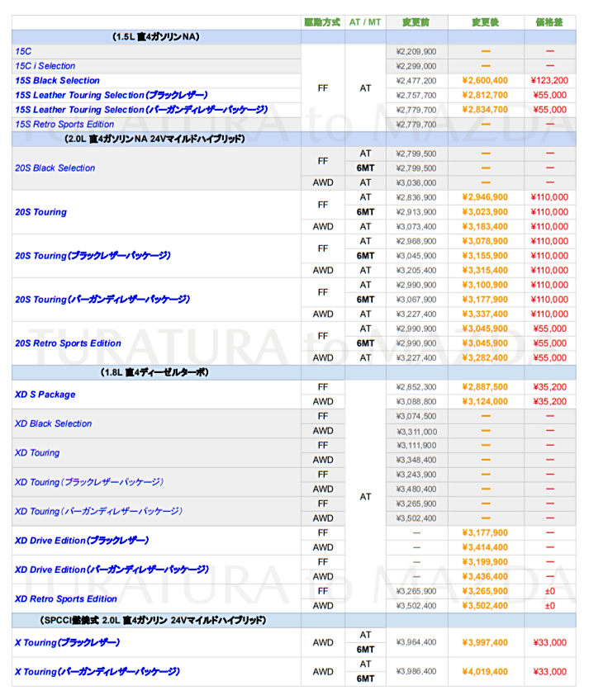Click XD Touring (ブラックレザーパッケージ) name
Image resolution: width=589 pixels, height=700 pixels.
89,482
